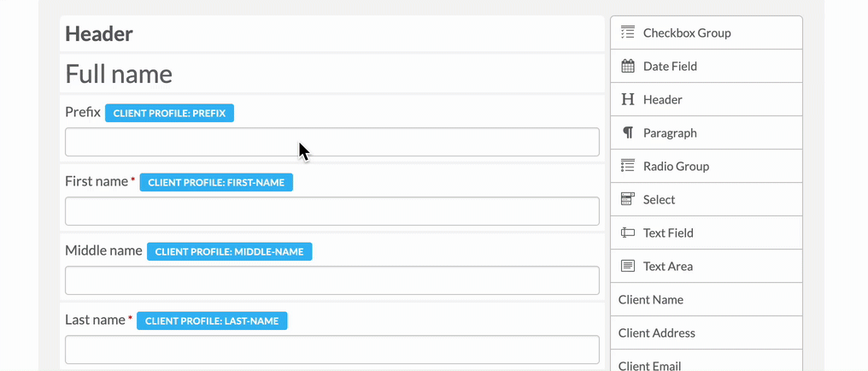Click the Client Profile: Last-Name badge

(x=212, y=321)
